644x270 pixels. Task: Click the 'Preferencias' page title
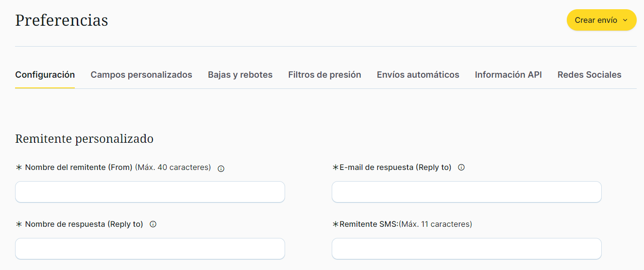pos(62,20)
